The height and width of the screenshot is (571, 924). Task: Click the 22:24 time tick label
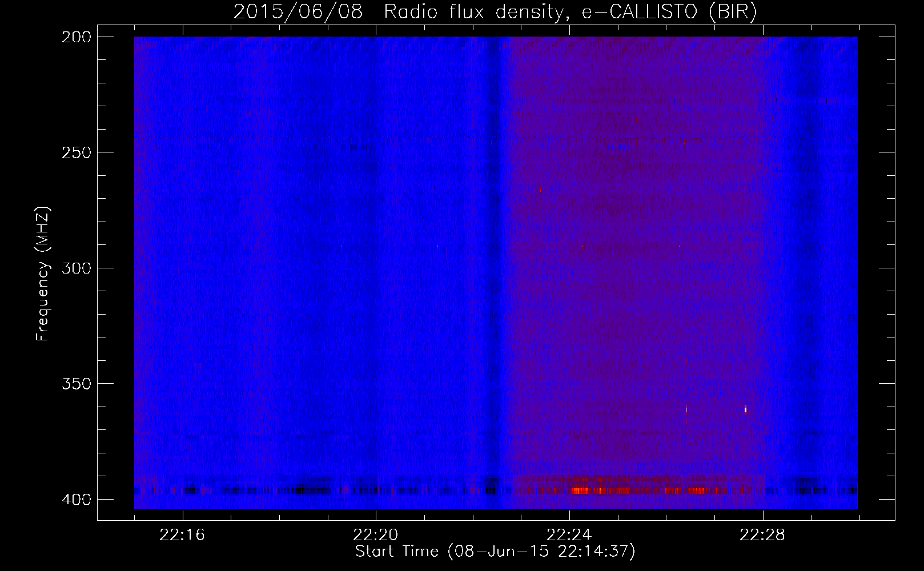pos(569,534)
